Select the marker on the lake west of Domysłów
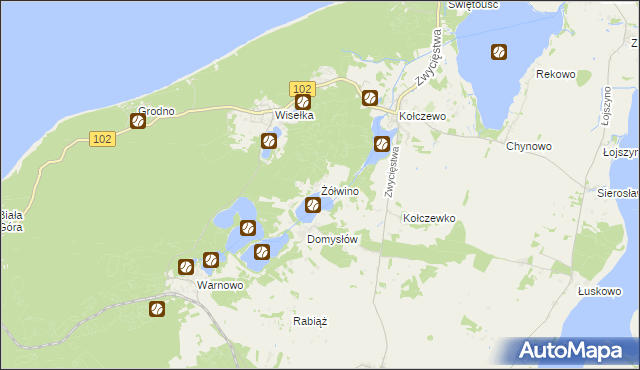This screenshot has height=370, width=640. pos(262,252)
